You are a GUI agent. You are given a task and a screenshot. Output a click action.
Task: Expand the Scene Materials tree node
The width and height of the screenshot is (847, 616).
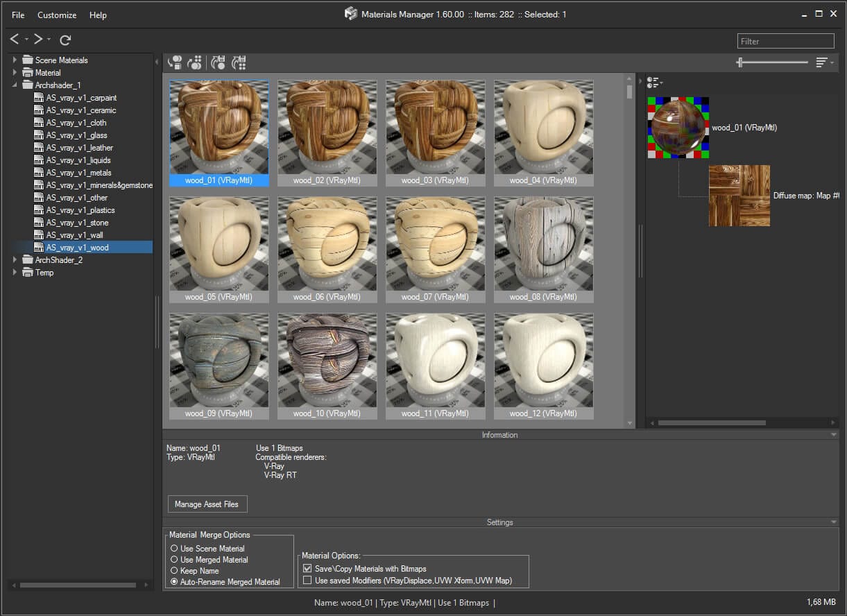pos(15,60)
